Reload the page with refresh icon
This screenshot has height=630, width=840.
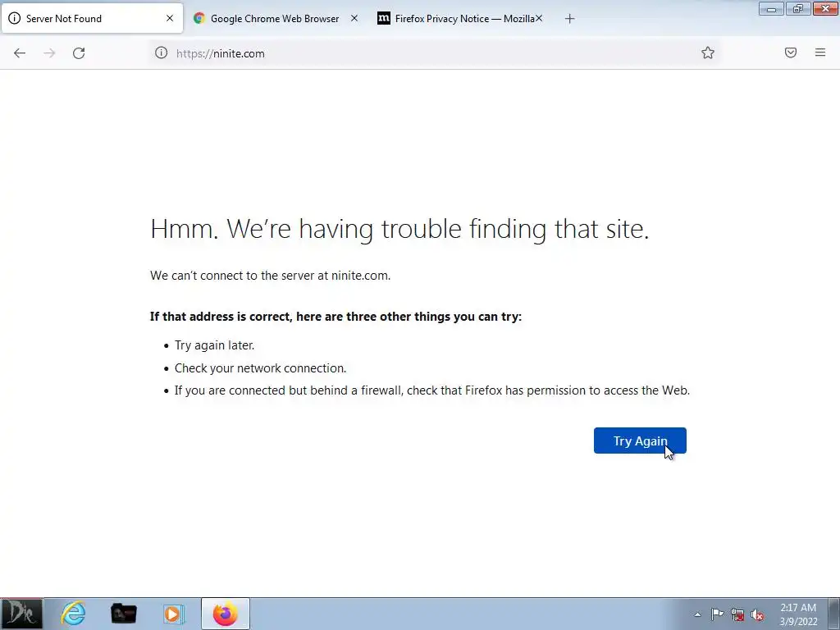click(79, 53)
